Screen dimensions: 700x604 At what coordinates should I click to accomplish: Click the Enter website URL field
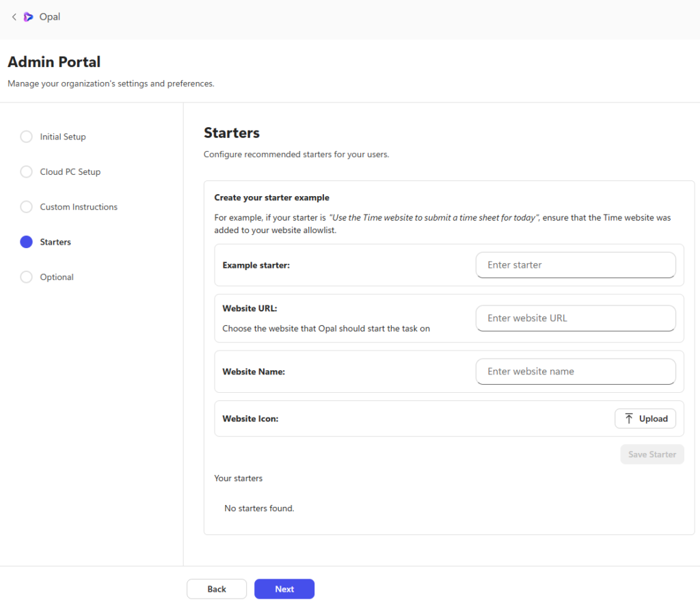click(576, 318)
